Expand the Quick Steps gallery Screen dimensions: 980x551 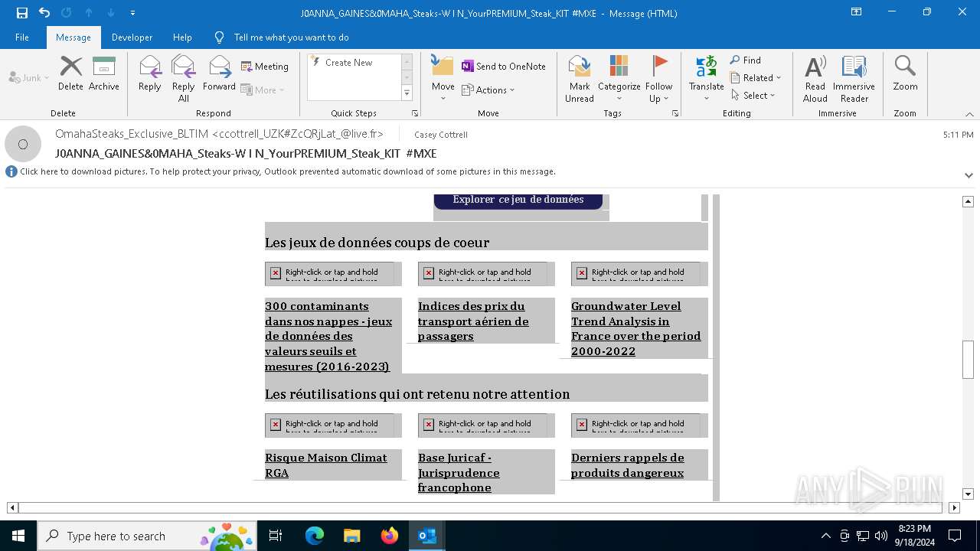407,93
